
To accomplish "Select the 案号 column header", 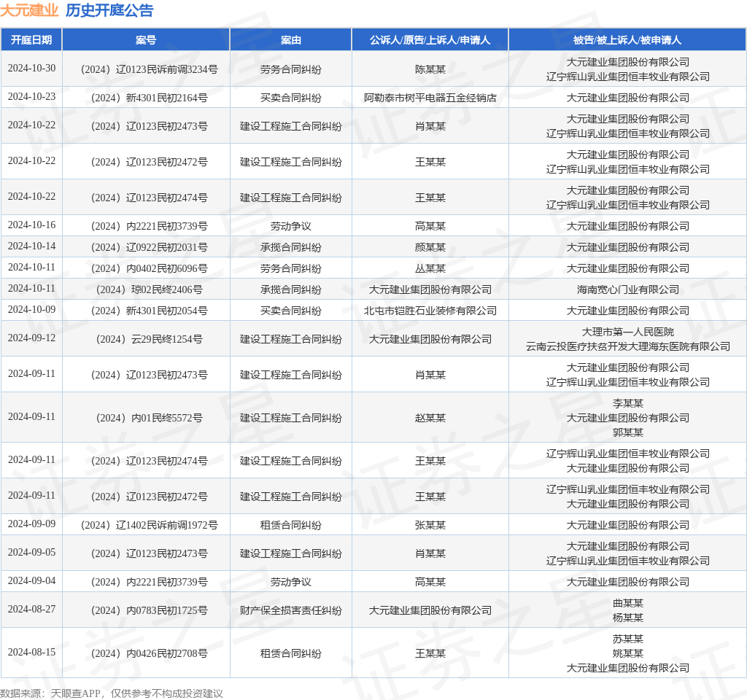I will coord(146,40).
